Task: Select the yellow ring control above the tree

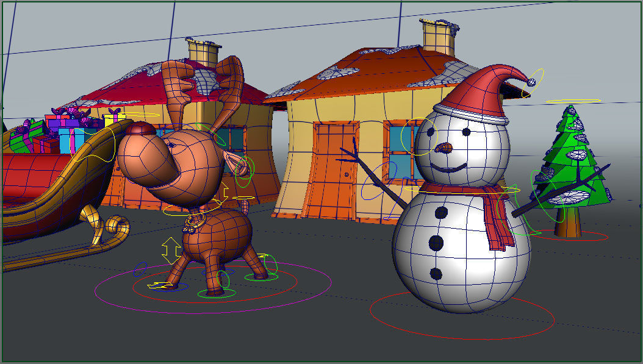Action: (573, 101)
